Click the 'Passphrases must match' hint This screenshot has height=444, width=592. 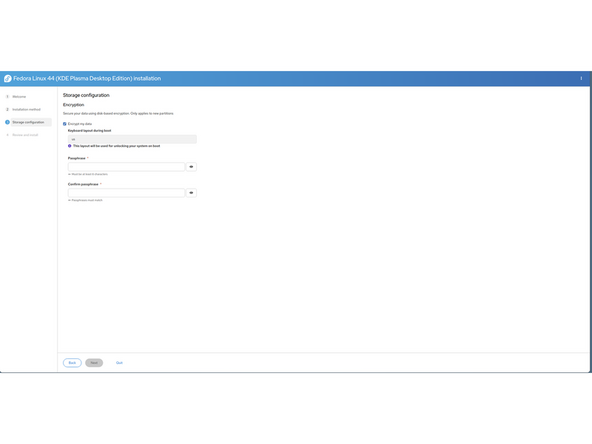click(x=87, y=200)
